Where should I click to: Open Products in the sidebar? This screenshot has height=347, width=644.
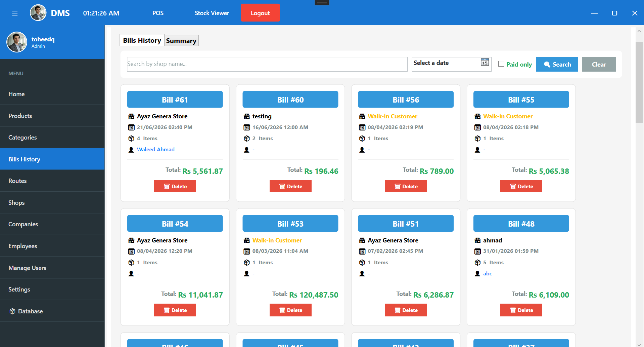[x=52, y=116]
